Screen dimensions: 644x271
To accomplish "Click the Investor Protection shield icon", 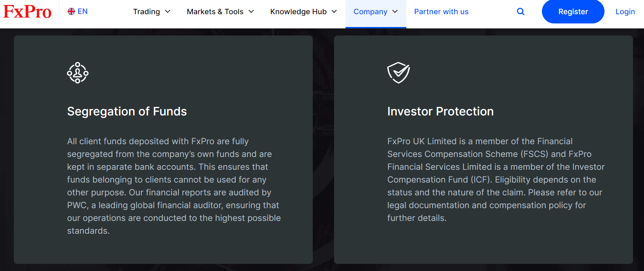I will pos(398,72).
